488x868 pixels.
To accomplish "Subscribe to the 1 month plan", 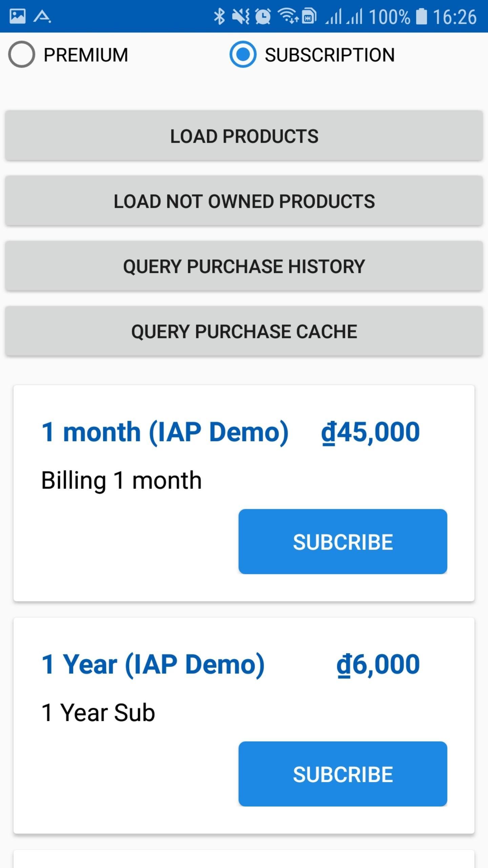I will 343,541.
